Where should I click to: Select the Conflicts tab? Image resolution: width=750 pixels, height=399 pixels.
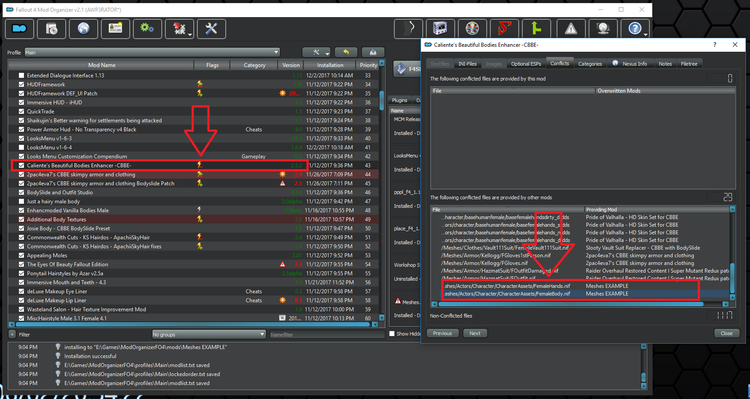click(x=559, y=63)
